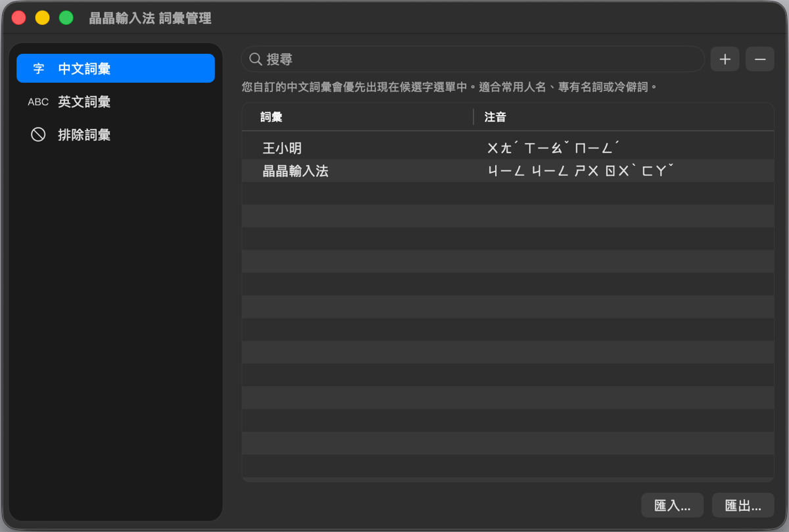This screenshot has height=532, width=789.
Task: Click the phonetic reading ㄐㄧㄥ ㄐㄧㄥ ㄕㄨ ㄖㄨˋ ㄈㄚˇ
Action: (x=581, y=171)
